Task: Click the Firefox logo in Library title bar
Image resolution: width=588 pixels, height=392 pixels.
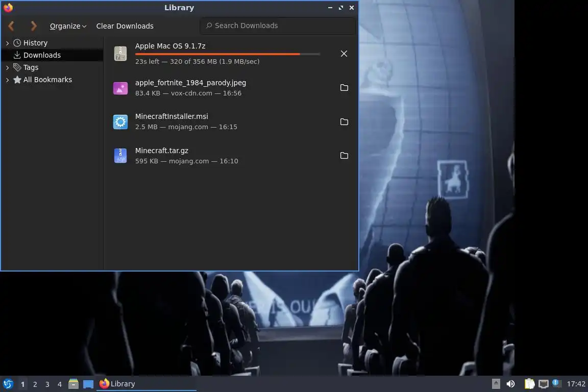Action: [8, 8]
